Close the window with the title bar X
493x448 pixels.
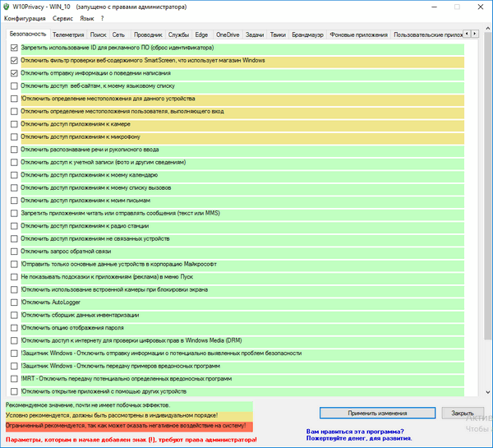478,6
